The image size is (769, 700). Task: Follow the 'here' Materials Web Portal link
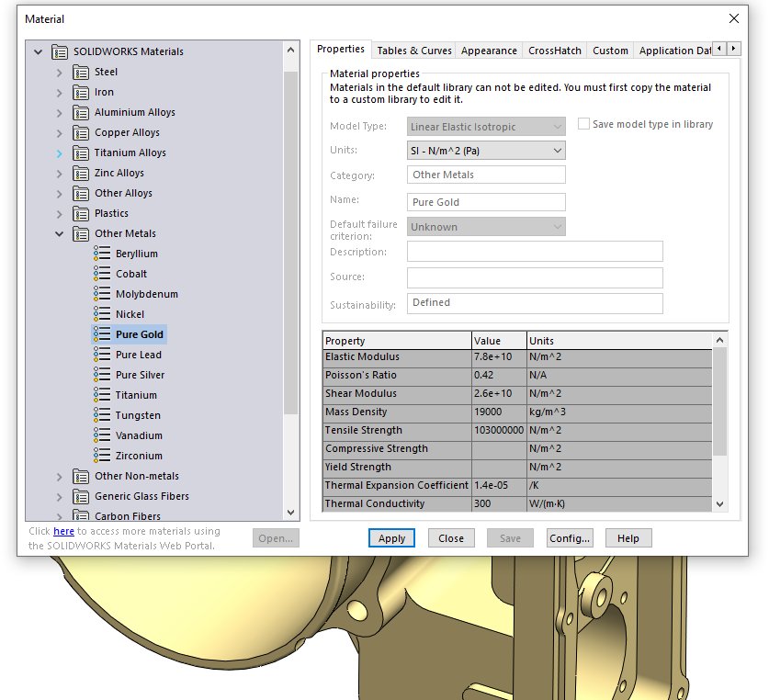click(63, 531)
